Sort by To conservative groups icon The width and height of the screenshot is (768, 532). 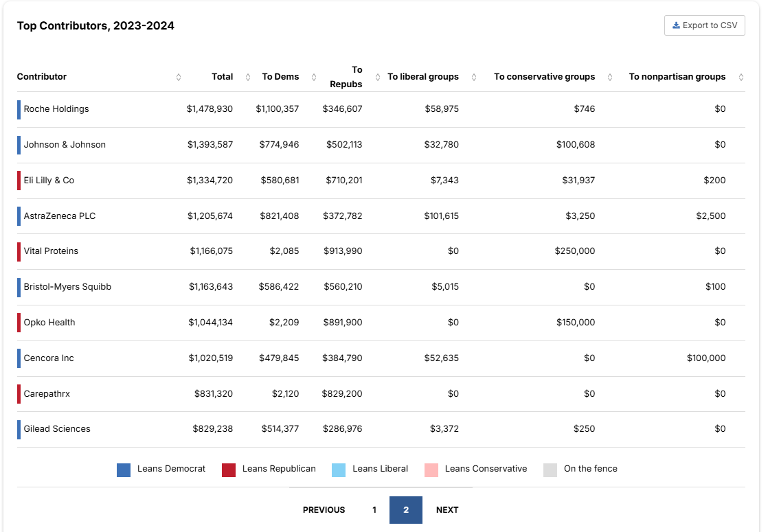[610, 77]
